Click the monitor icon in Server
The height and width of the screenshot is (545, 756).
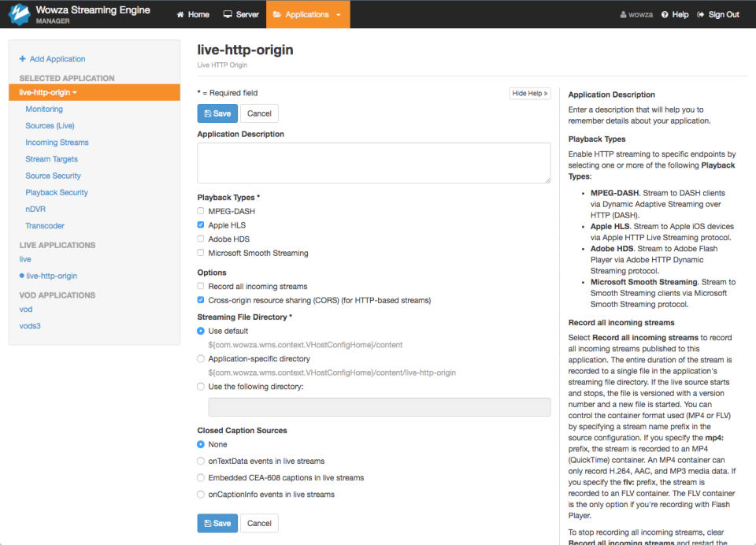pos(228,14)
